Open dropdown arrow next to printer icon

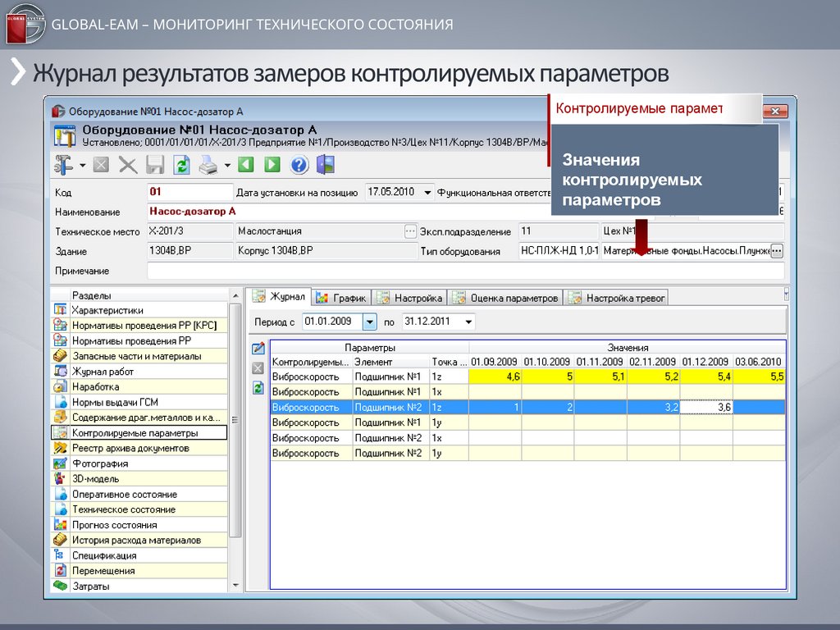click(227, 166)
